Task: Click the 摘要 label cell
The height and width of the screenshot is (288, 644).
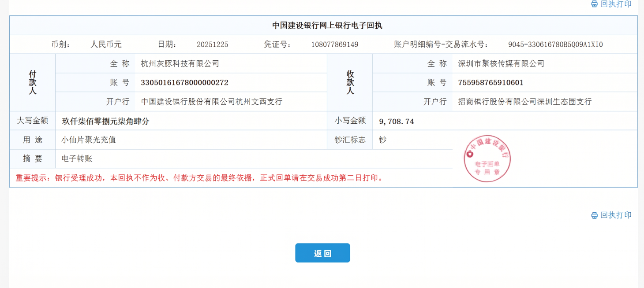Action: click(33, 159)
